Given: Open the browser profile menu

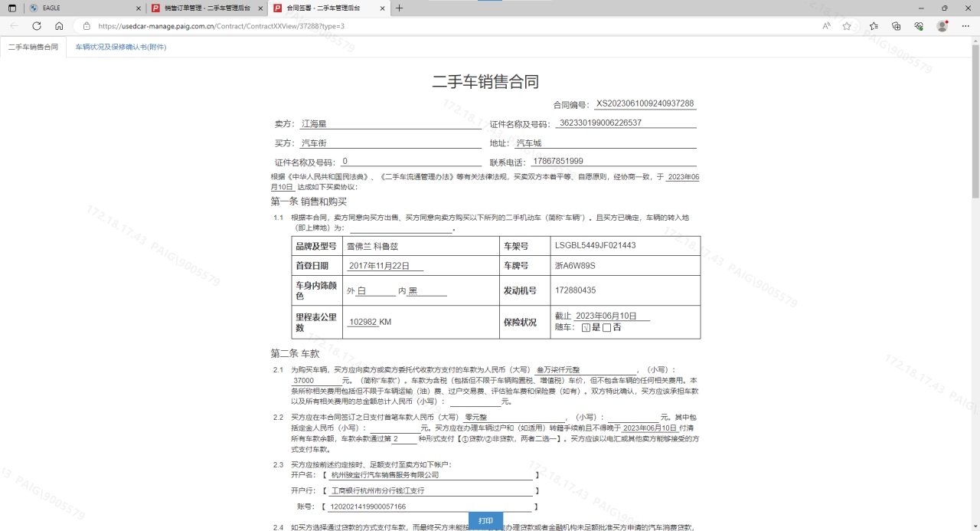Looking at the screenshot, I should coord(942,25).
